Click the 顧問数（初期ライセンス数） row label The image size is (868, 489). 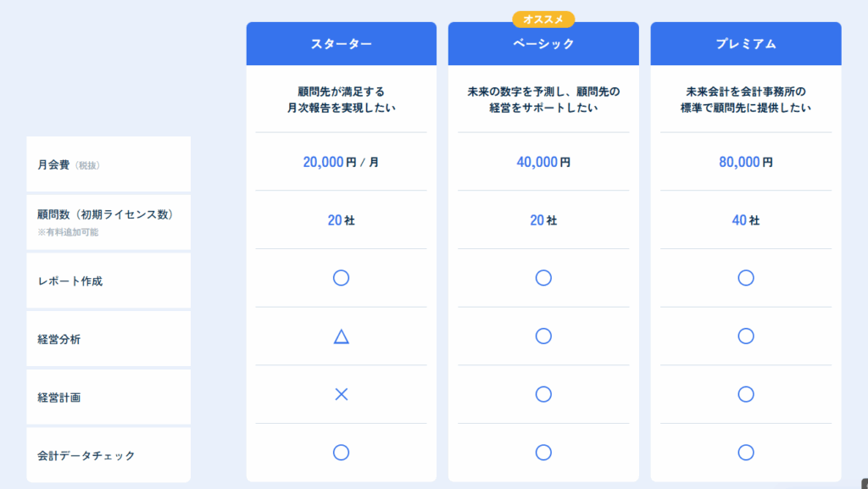106,214
